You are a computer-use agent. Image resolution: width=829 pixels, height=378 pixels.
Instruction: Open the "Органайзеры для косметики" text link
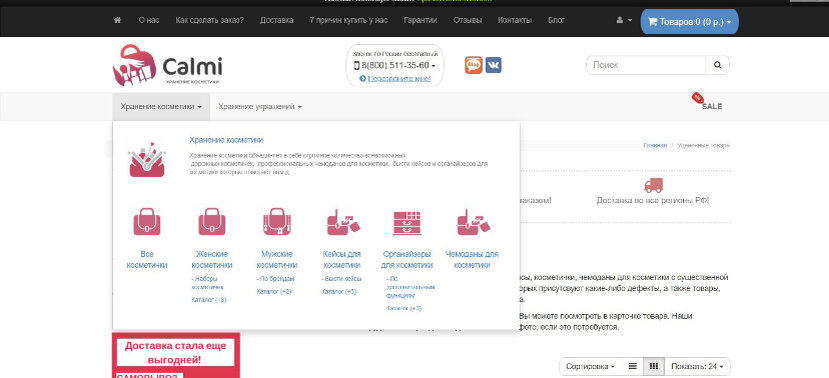407,260
